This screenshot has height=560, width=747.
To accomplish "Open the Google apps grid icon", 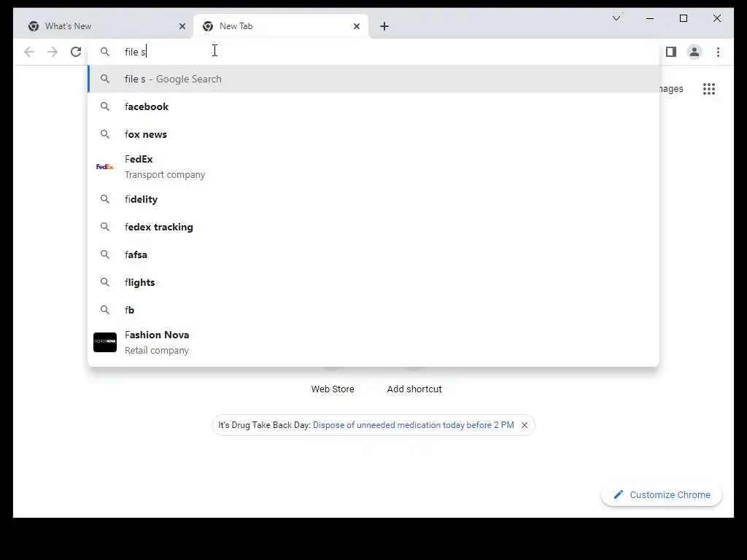I will 709,88.
